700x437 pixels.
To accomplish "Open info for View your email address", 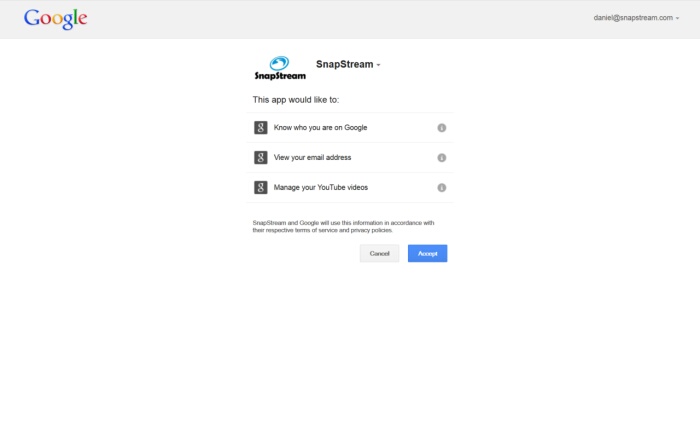I will tap(442, 158).
